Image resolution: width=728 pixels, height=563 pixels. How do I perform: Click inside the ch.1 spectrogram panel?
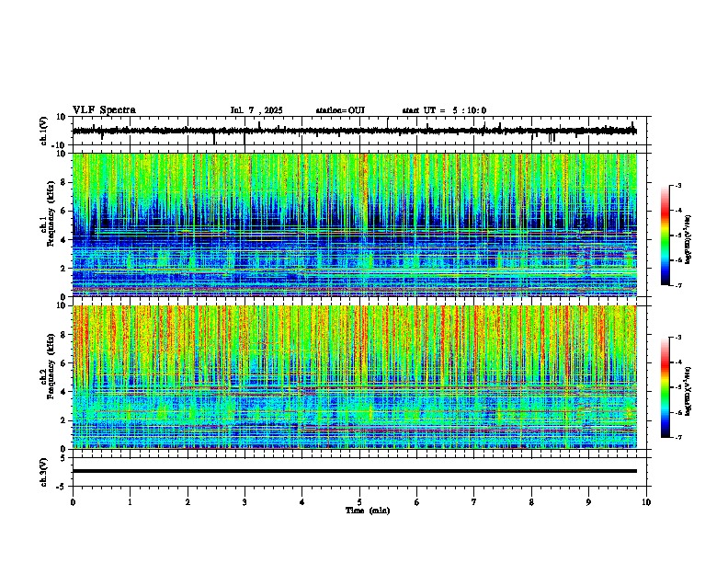coord(355,224)
